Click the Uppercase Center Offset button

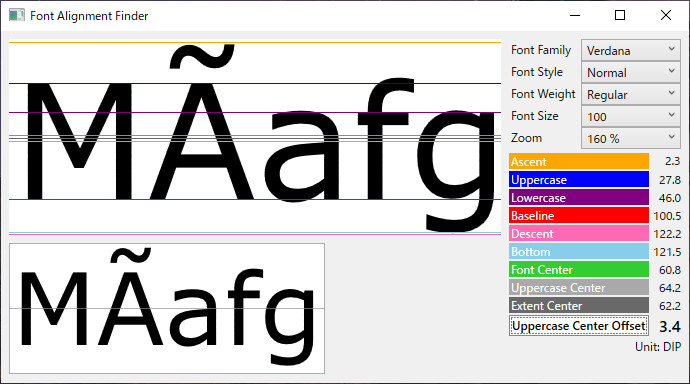pos(579,326)
